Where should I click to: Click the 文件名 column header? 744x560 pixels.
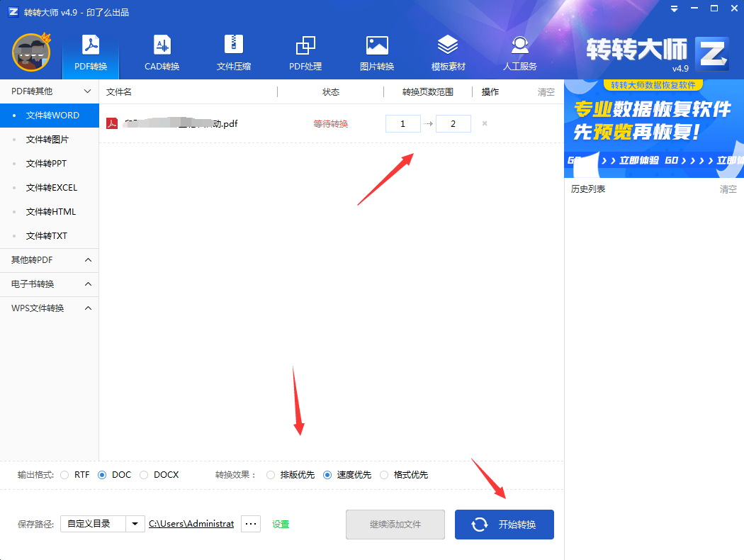(x=118, y=92)
